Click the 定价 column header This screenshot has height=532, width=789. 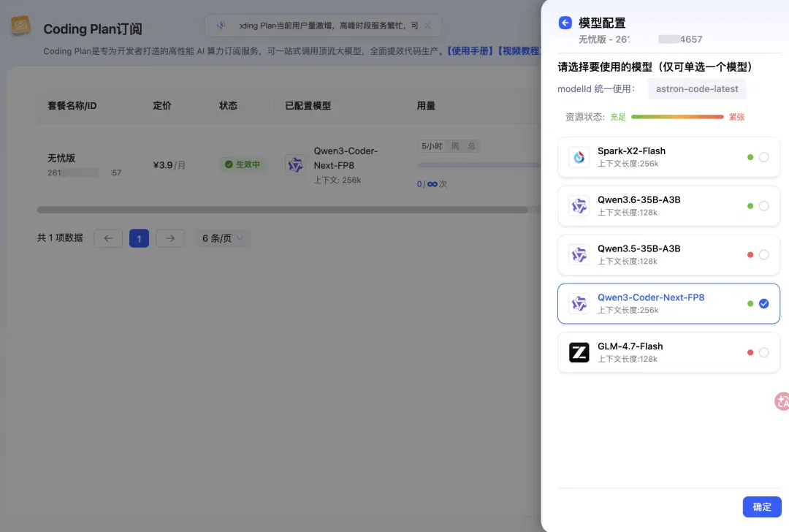pos(162,106)
